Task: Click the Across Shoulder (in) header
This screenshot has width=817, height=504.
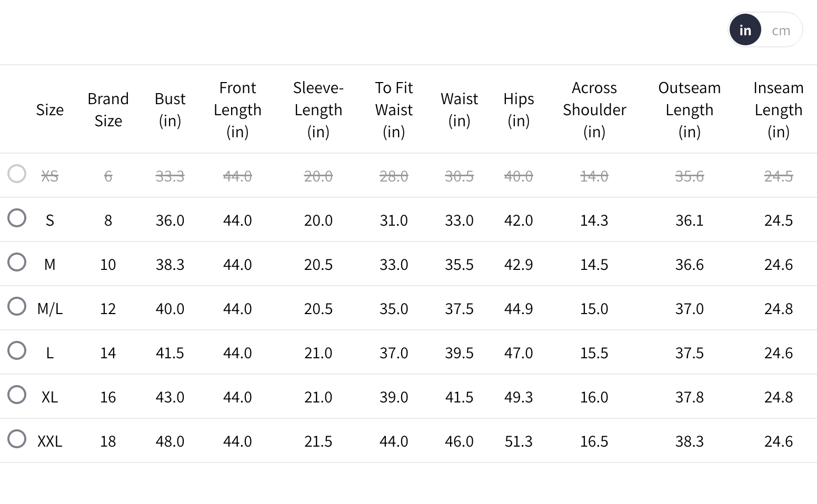Action: (594, 109)
